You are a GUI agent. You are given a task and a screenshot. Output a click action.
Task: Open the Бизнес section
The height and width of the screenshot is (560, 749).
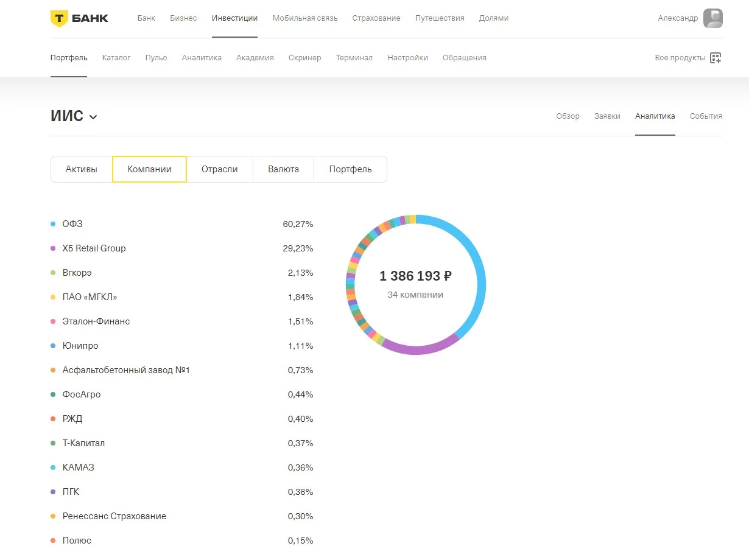point(183,18)
